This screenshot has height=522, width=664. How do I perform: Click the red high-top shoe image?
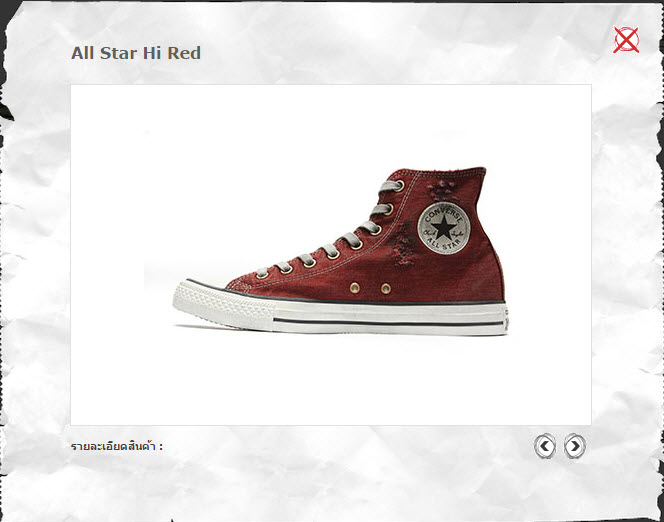tap(340, 251)
